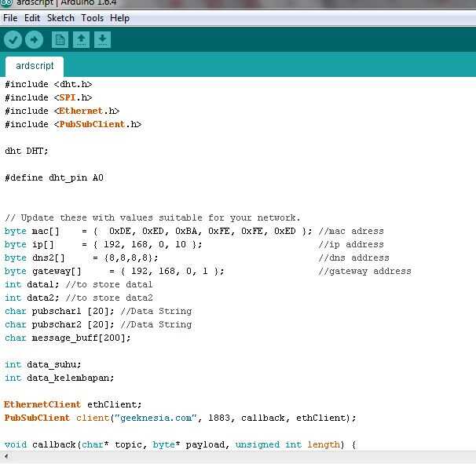
Task: Open the Edit menu
Action: 32,18
